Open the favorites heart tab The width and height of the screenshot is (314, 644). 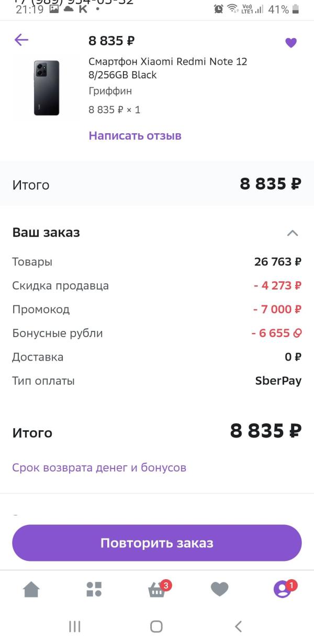(219, 590)
